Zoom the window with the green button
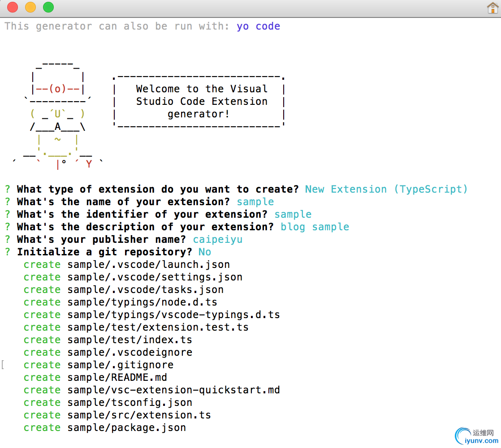Viewport: 501px width, 448px height. click(x=48, y=7)
